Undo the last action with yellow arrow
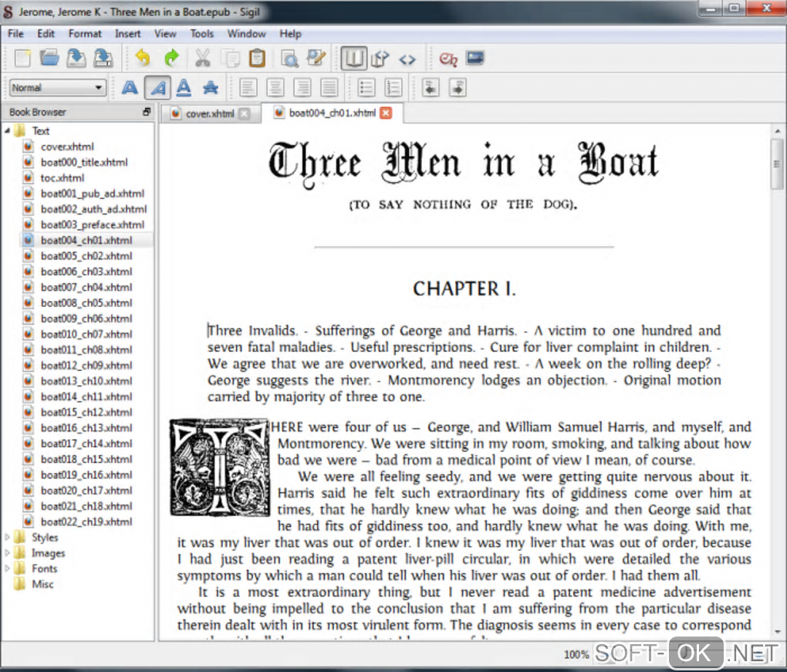 tap(143, 58)
